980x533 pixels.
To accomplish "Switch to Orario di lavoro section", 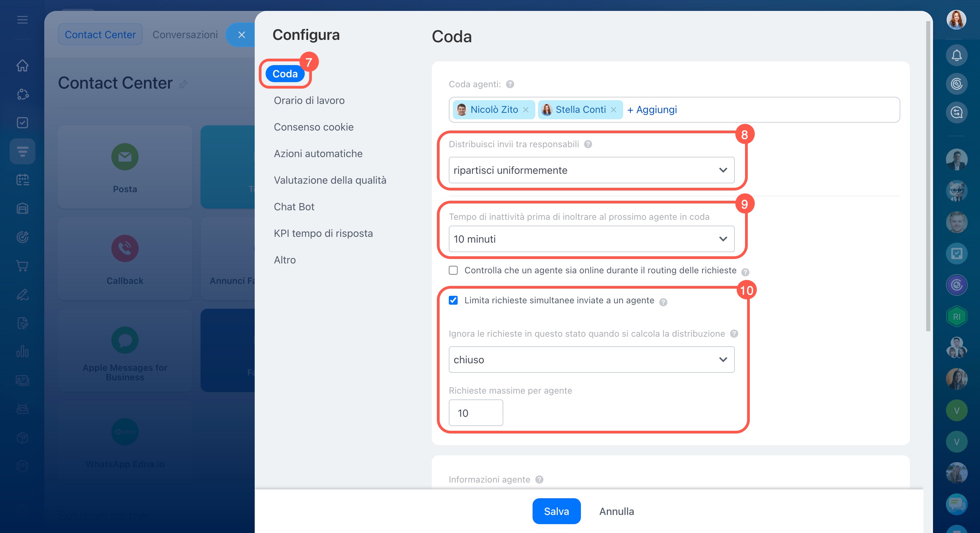I will tap(309, 101).
